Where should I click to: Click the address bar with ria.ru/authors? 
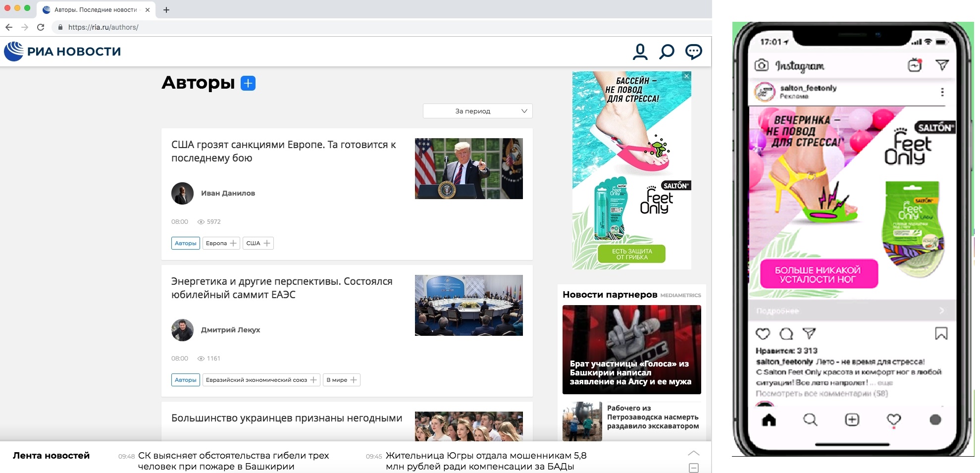click(381, 27)
